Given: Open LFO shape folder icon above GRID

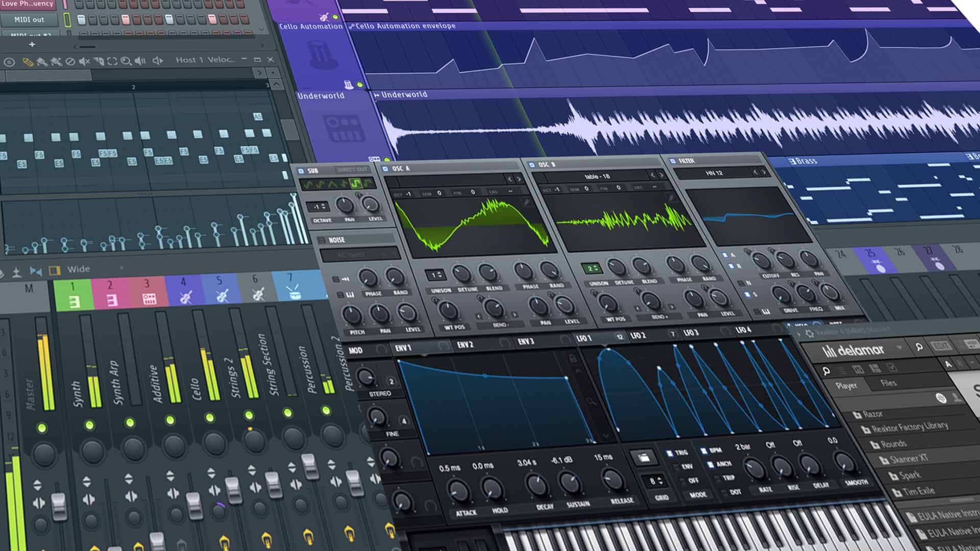Looking at the screenshot, I should point(644,457).
